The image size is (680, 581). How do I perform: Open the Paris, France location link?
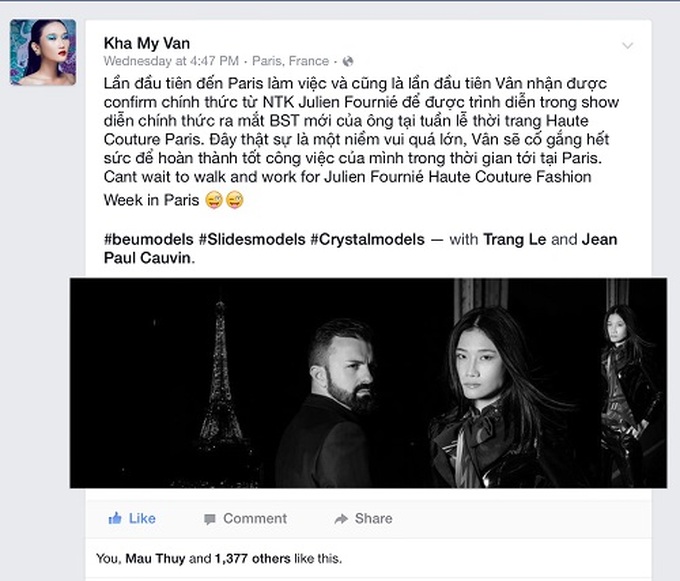[x=291, y=61]
